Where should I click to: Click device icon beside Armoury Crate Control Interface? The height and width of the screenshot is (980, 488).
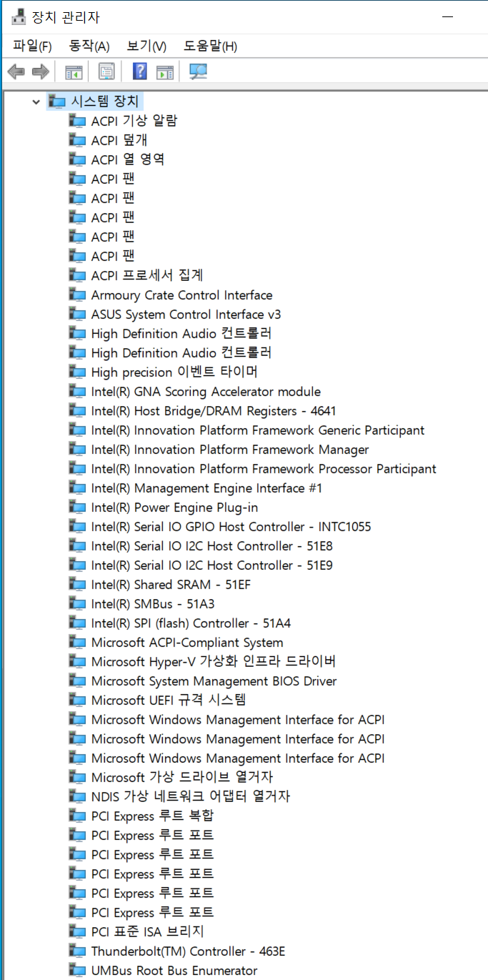[x=77, y=295]
